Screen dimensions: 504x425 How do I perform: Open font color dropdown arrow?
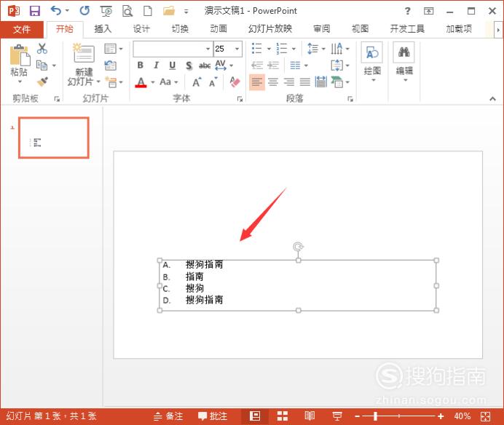pos(153,82)
